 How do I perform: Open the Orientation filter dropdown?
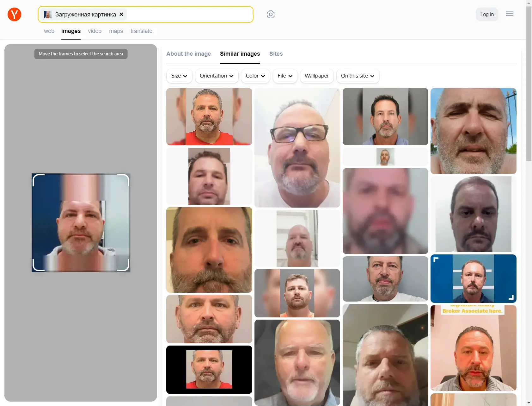[x=217, y=76]
